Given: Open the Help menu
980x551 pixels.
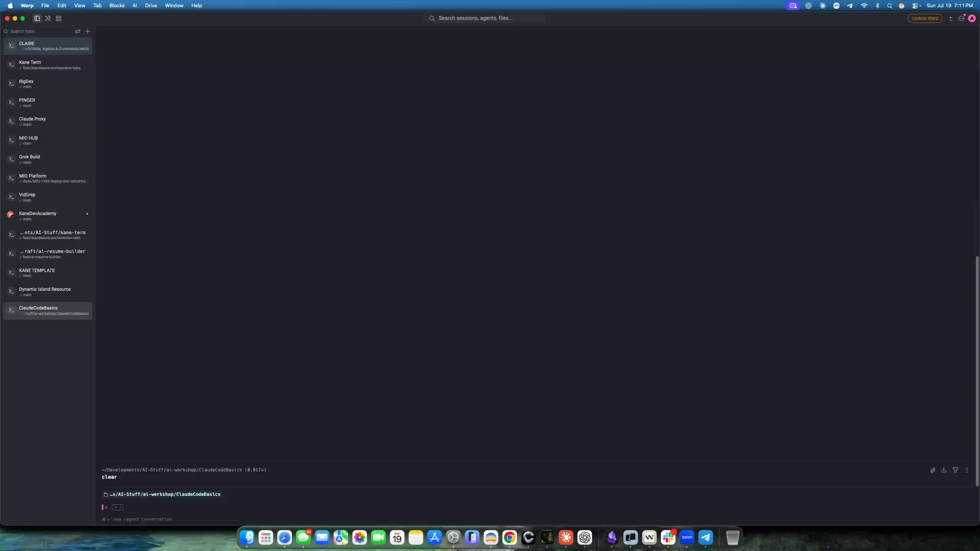Looking at the screenshot, I should (196, 5).
